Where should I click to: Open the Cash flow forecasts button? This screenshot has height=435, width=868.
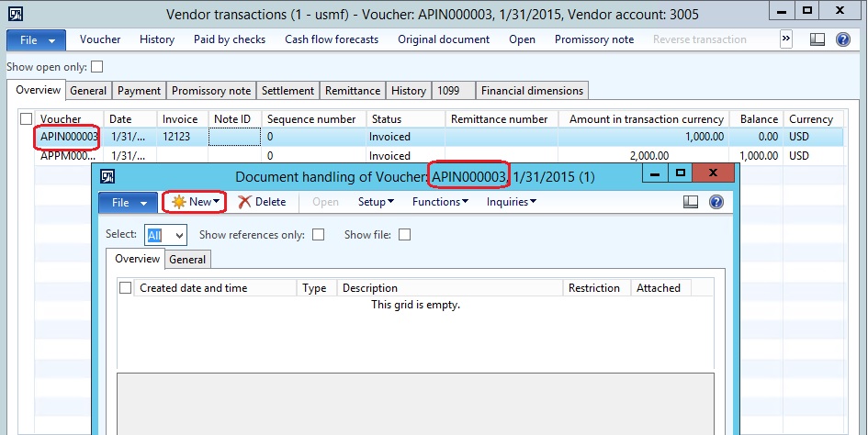(331, 39)
